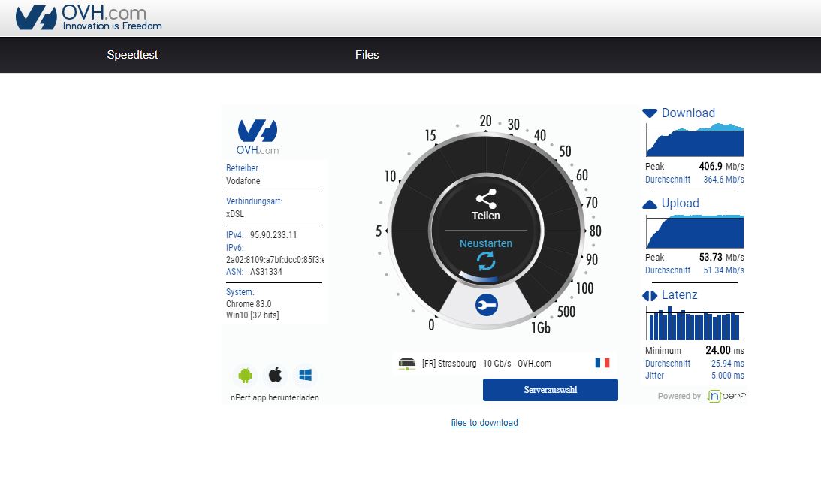
Task: Click the Latenz arrows icon
Action: point(650,296)
